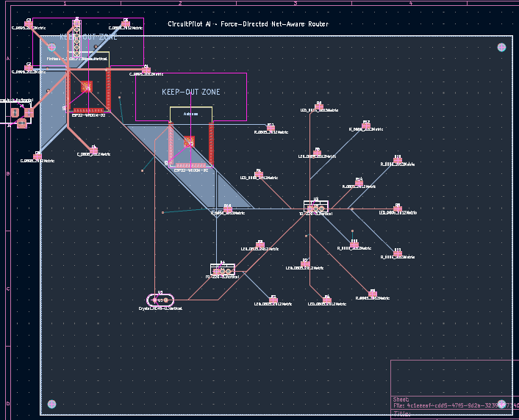Select the LED footprint at the right end of the horizontal trace
The height and width of the screenshot is (420, 519).
pos(398,209)
